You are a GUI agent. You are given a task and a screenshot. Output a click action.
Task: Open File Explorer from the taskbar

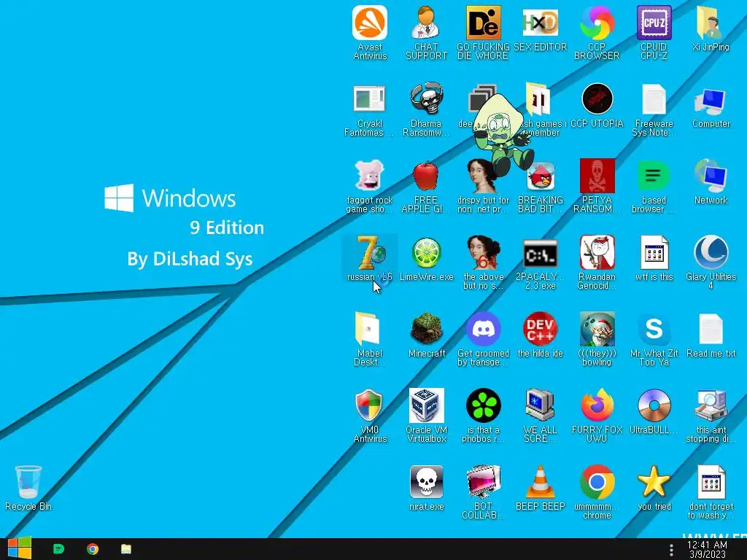(125, 549)
